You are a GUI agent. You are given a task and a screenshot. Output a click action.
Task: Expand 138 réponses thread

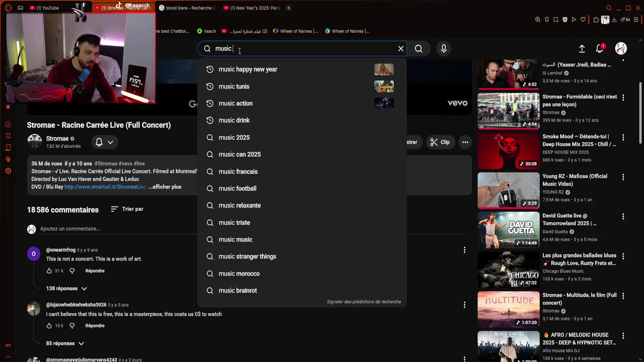click(x=66, y=289)
